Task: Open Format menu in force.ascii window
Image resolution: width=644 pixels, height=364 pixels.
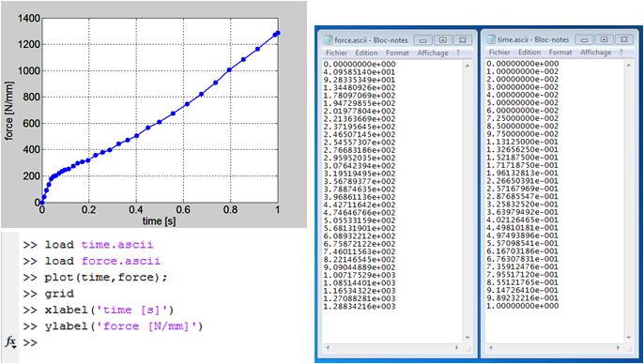Action: point(397,53)
